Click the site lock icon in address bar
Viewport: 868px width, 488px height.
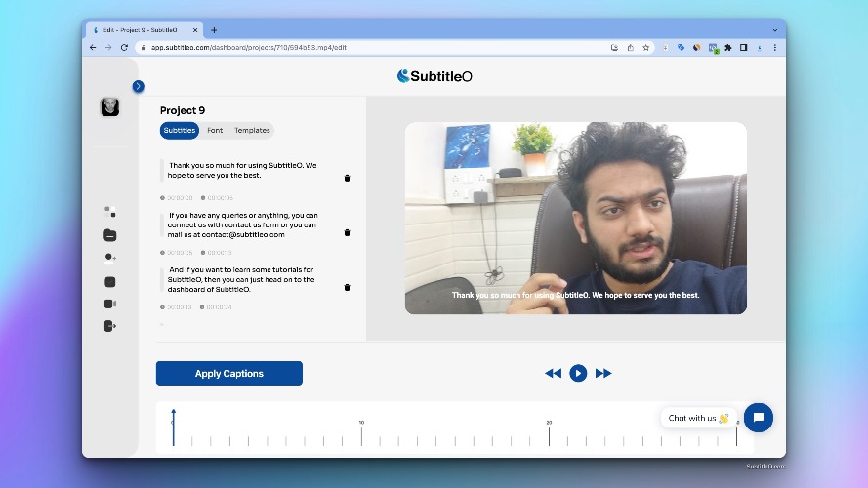pyautogui.click(x=144, y=48)
